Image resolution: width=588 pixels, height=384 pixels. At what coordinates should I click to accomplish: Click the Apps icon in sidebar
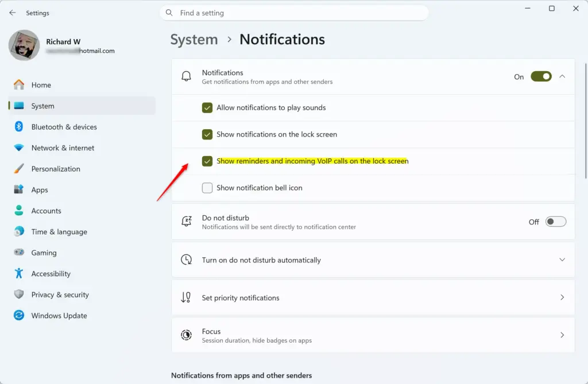tap(19, 189)
